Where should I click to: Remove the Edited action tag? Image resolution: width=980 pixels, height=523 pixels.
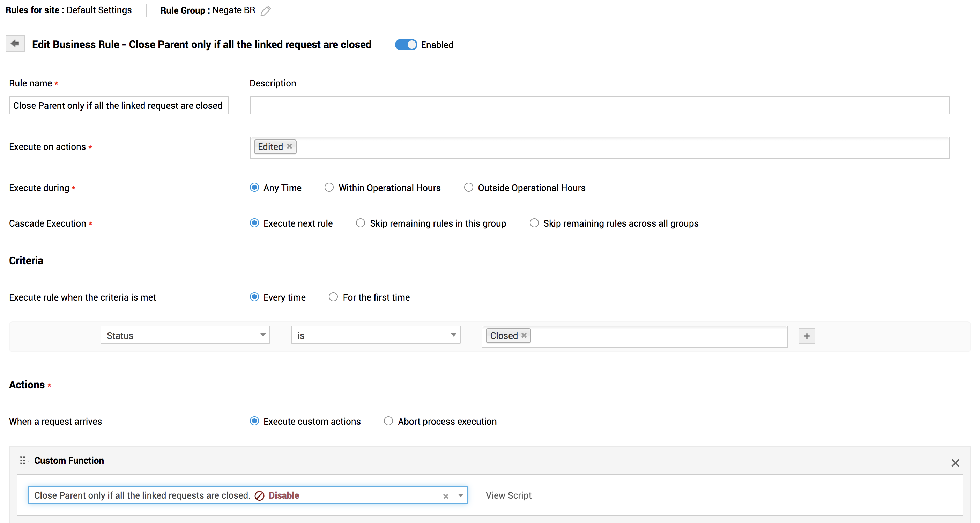point(290,146)
